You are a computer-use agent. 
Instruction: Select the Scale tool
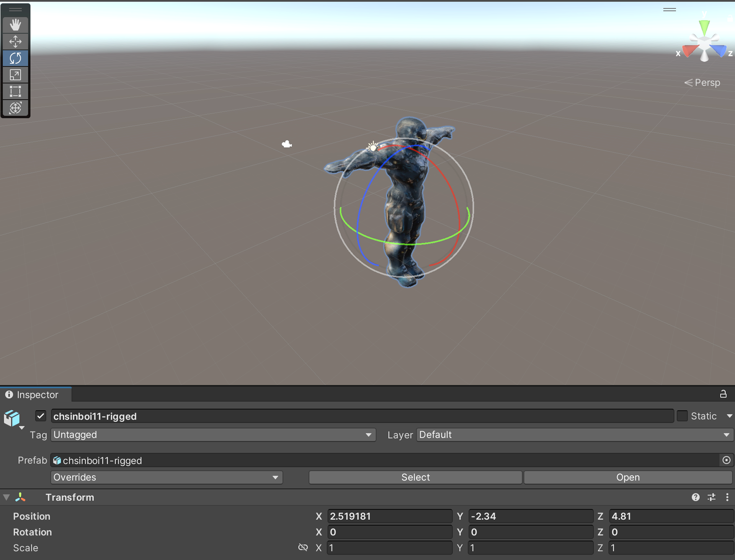[x=15, y=75]
